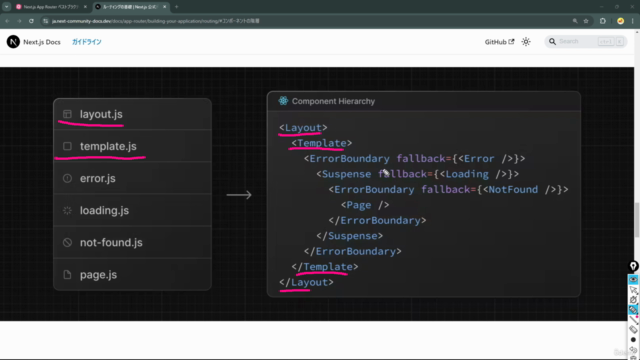Click the Component Hierarchy heading
Screen dimensions: 640x360
click(333, 101)
